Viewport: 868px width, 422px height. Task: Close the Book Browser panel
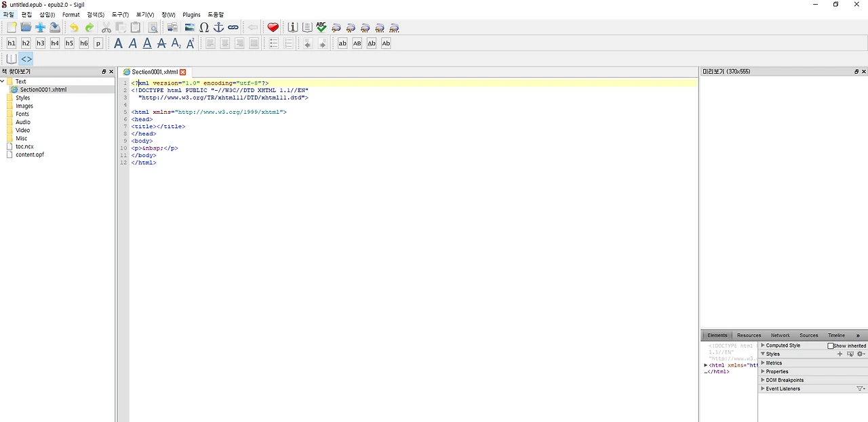click(111, 72)
